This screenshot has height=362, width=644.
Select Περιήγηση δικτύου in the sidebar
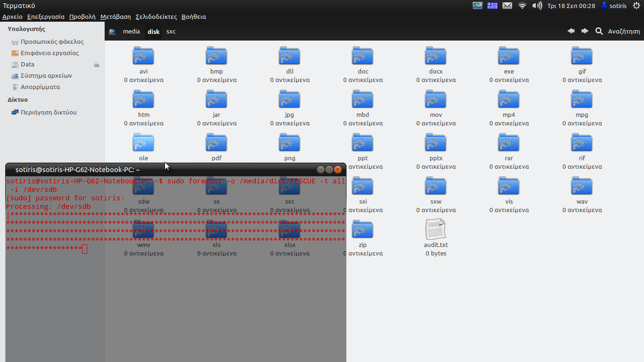pos(48,113)
